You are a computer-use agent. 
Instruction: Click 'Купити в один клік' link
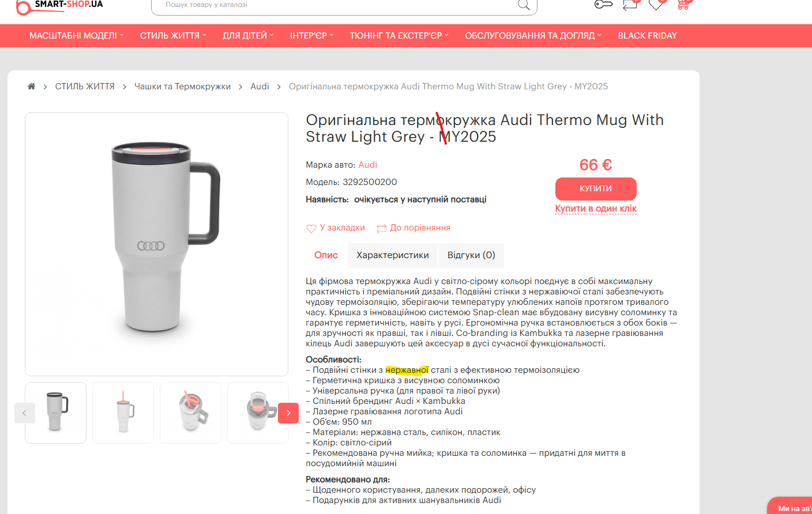pyautogui.click(x=596, y=209)
